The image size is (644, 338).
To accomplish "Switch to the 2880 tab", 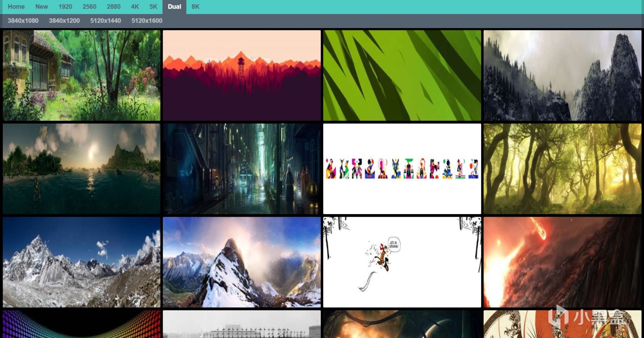I will pos(113,7).
